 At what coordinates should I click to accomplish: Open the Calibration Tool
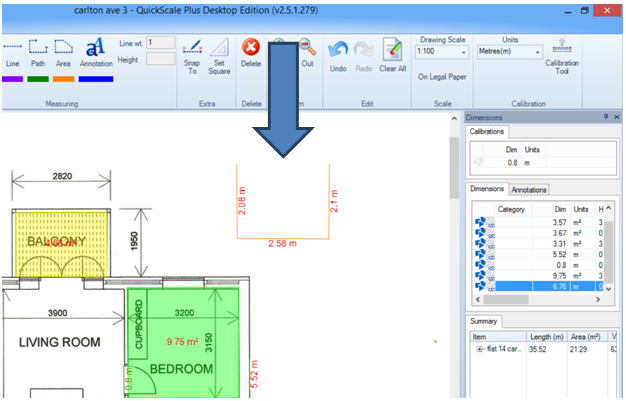pos(561,60)
